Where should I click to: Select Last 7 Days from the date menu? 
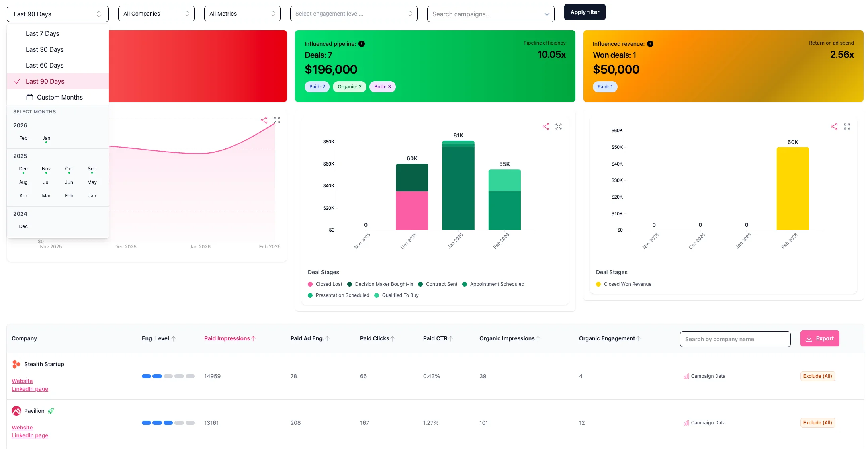click(x=43, y=33)
